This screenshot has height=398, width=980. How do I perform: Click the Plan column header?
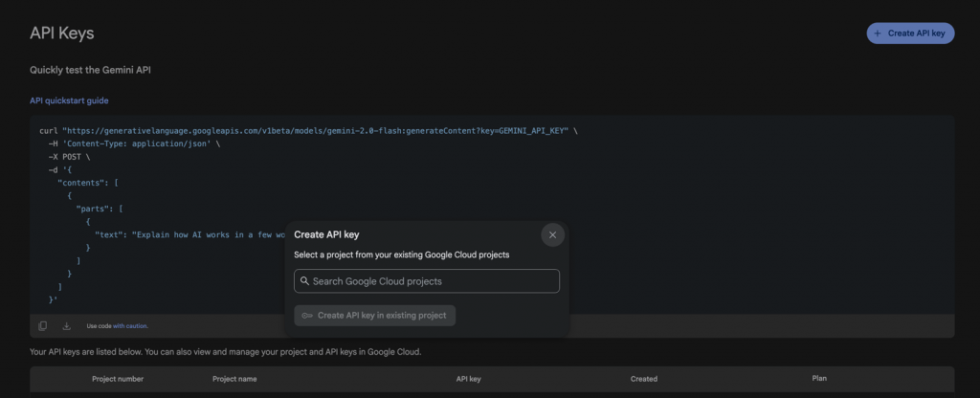tap(819, 379)
